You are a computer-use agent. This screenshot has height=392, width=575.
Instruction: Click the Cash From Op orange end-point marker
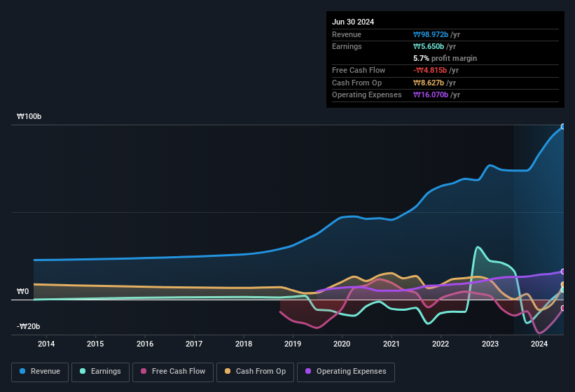[563, 285]
